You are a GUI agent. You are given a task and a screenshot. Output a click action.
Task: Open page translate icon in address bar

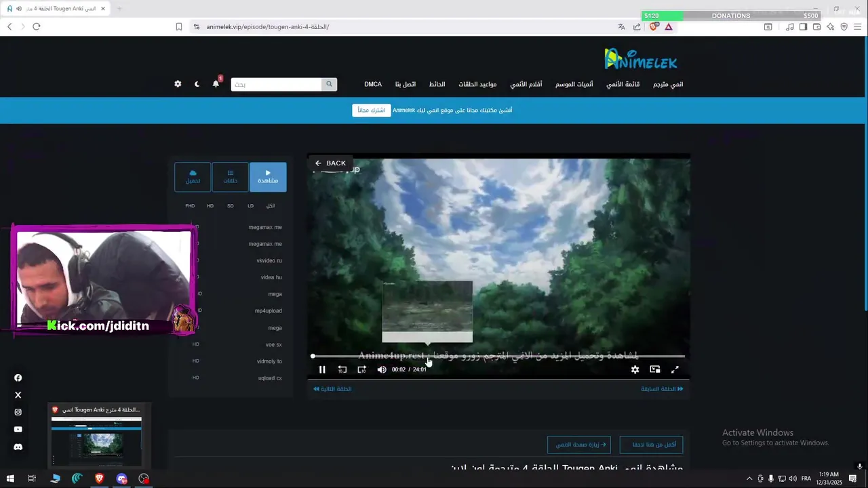pyautogui.click(x=621, y=26)
